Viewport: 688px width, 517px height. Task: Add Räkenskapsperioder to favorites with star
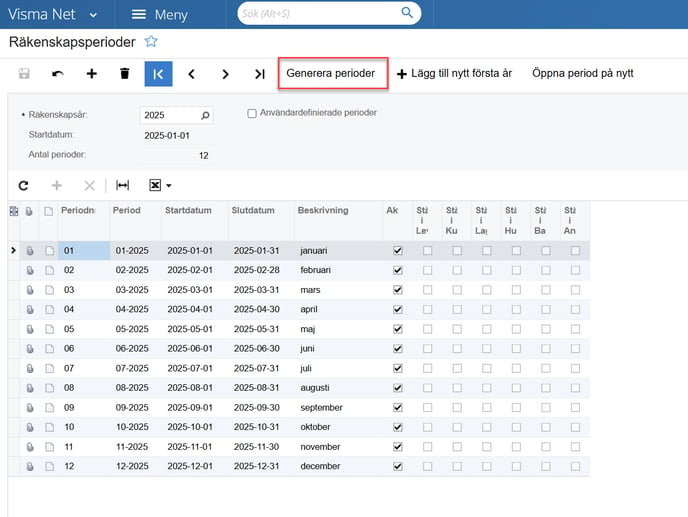[x=151, y=41]
